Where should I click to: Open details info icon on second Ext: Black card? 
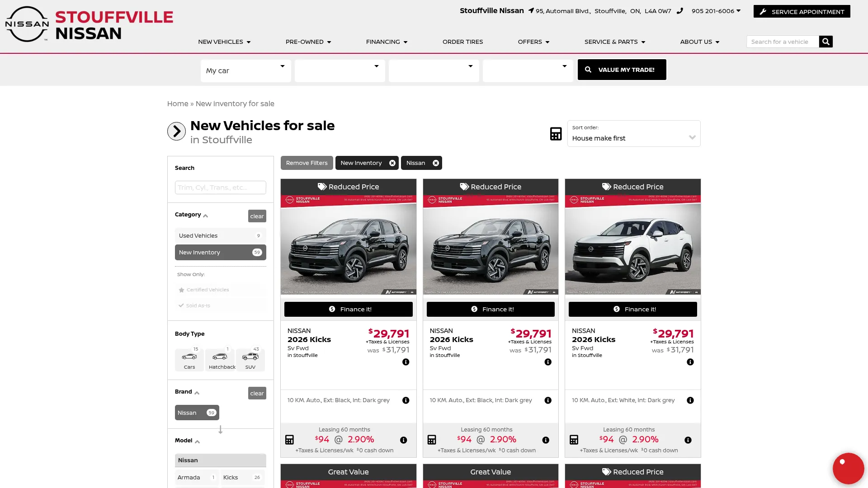click(x=548, y=400)
